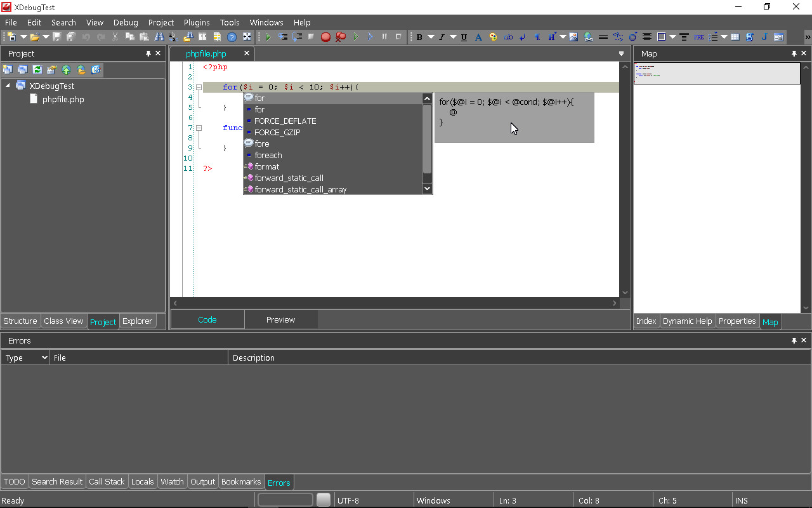Viewport: 812px width, 508px height.
Task: Click the paragraph mark toolbar icon
Action: (x=537, y=37)
